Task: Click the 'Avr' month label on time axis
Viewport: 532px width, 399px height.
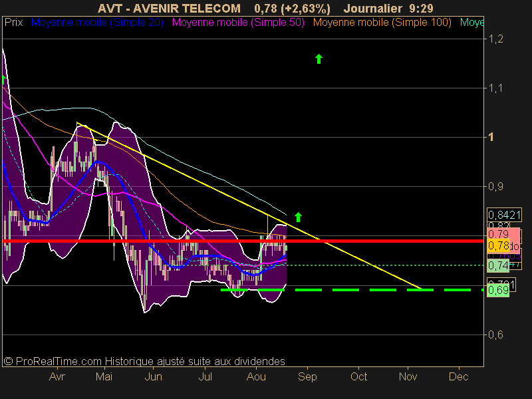Action: click(x=57, y=376)
